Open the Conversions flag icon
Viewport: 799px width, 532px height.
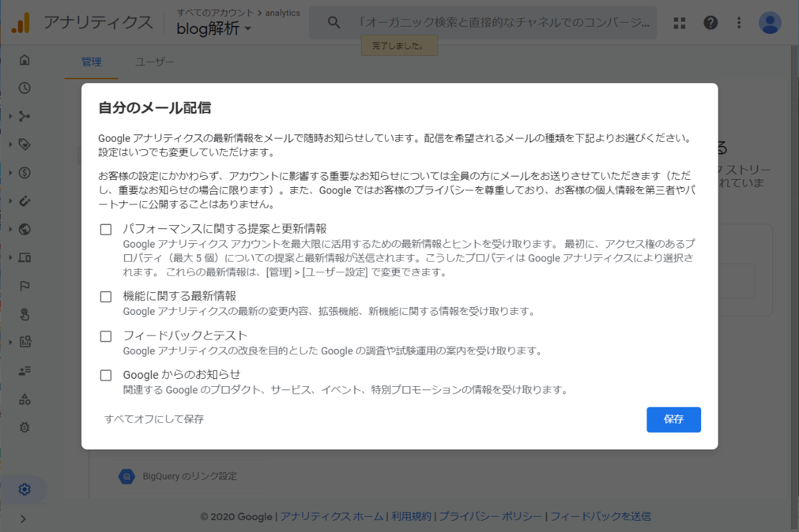coord(25,286)
